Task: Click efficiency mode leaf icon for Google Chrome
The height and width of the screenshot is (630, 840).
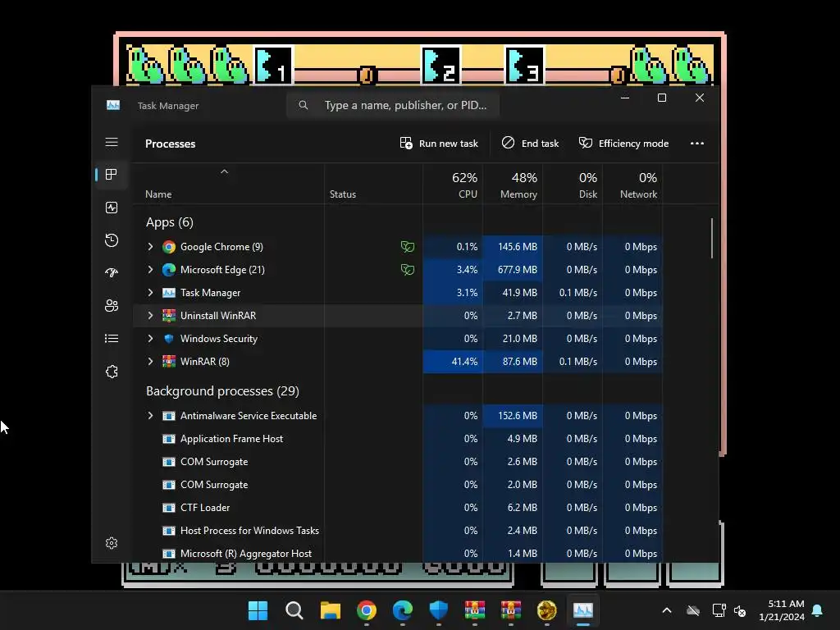Action: (408, 246)
